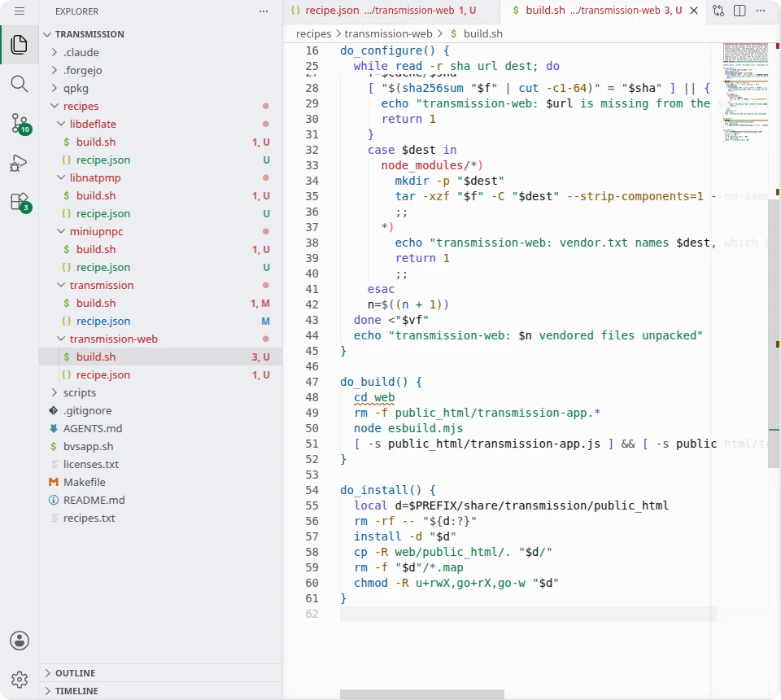The width and height of the screenshot is (781, 700).
Task: Open the hamburger application menu
Action: coord(20,11)
